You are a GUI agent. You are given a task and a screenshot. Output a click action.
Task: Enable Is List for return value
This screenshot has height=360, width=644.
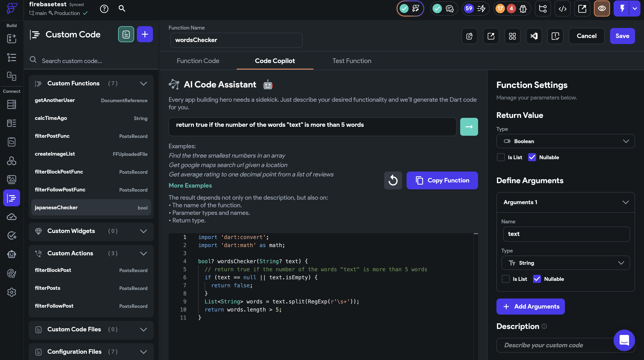click(x=501, y=157)
